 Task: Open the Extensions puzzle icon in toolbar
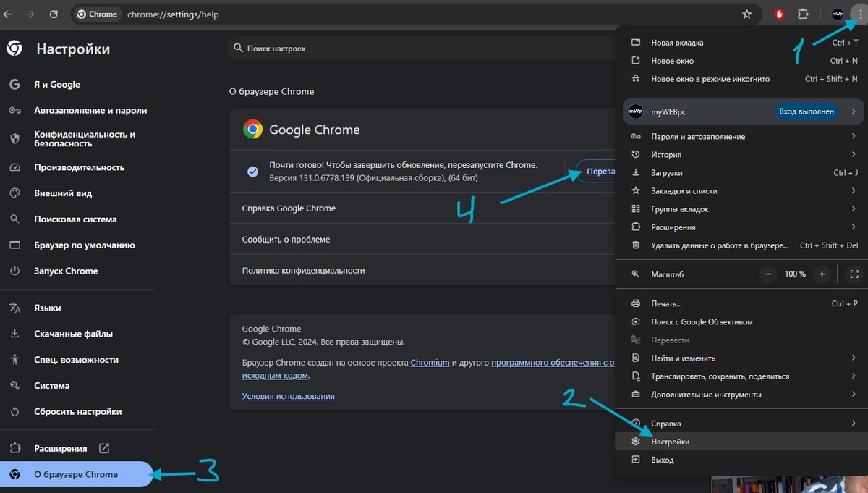point(803,14)
